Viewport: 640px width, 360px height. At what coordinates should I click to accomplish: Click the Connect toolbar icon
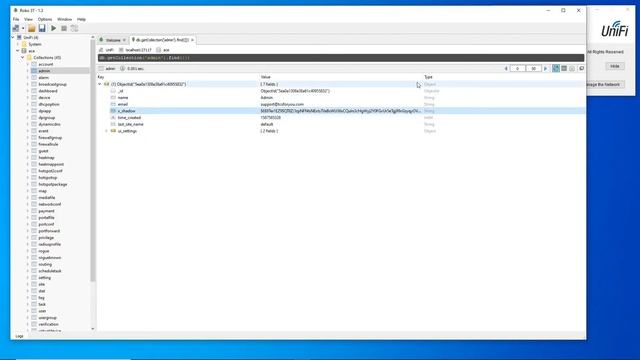point(16,28)
